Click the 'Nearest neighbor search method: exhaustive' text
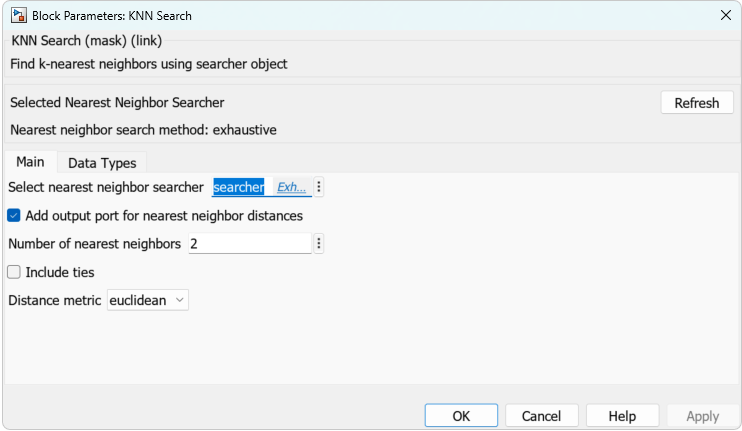 tap(143, 129)
